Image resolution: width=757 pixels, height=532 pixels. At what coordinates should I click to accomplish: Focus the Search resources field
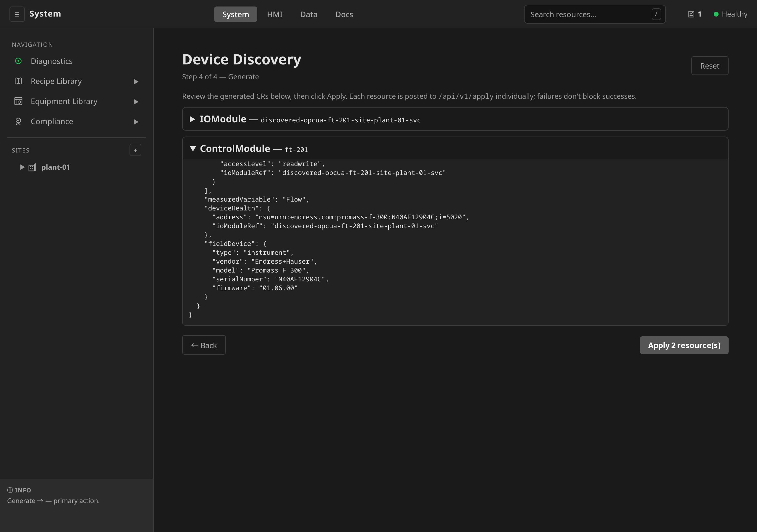click(x=594, y=14)
